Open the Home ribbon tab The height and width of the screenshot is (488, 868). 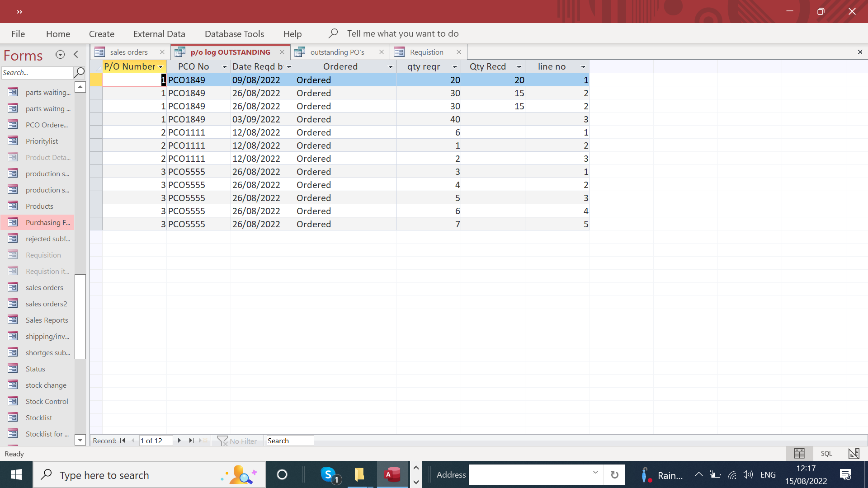(x=58, y=34)
